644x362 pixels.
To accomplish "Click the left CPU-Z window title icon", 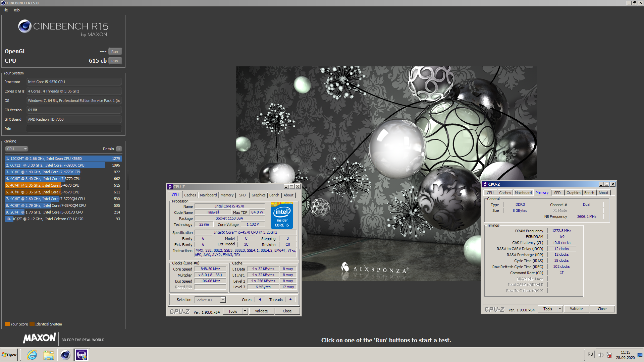I will pyautogui.click(x=170, y=187).
